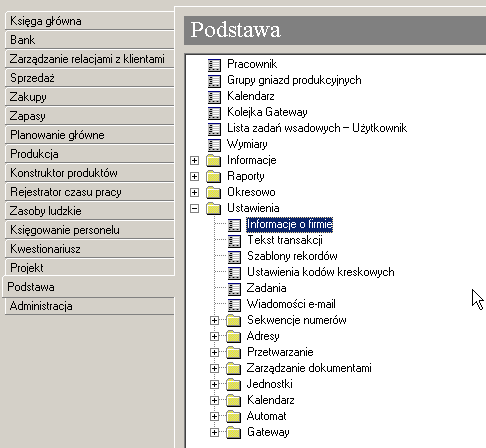Collapse the Ustawienia folder node

point(194,208)
